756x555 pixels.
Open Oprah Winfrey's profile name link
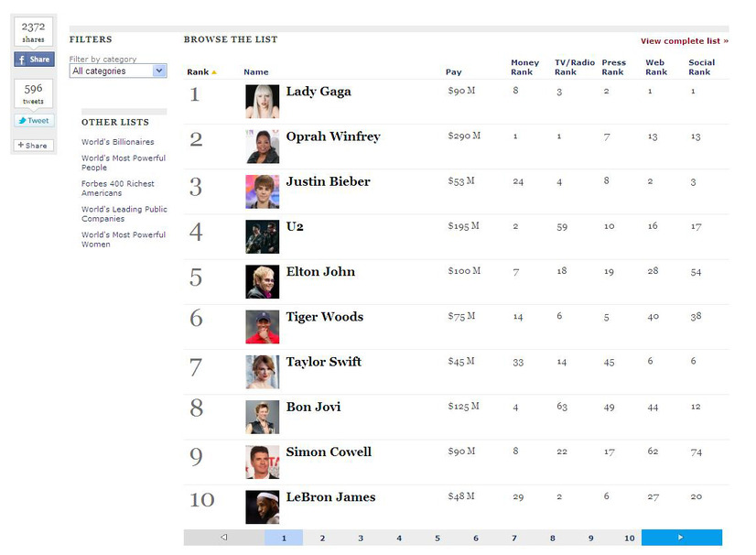tap(333, 136)
